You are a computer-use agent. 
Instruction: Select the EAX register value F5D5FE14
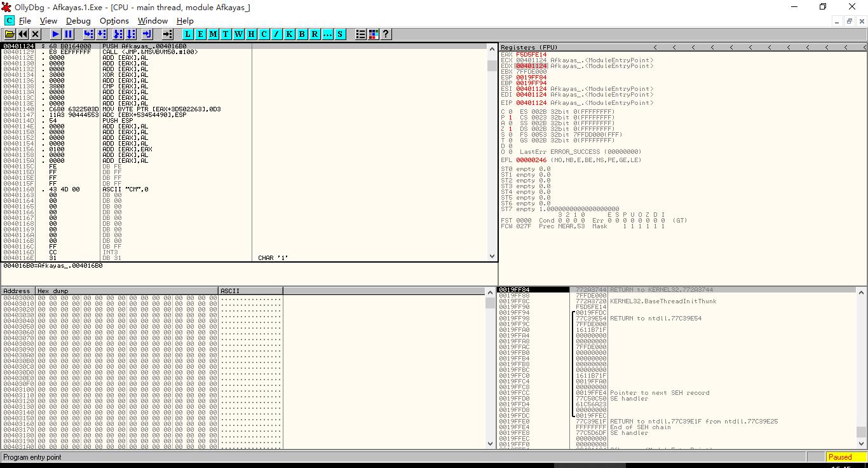tap(531, 55)
